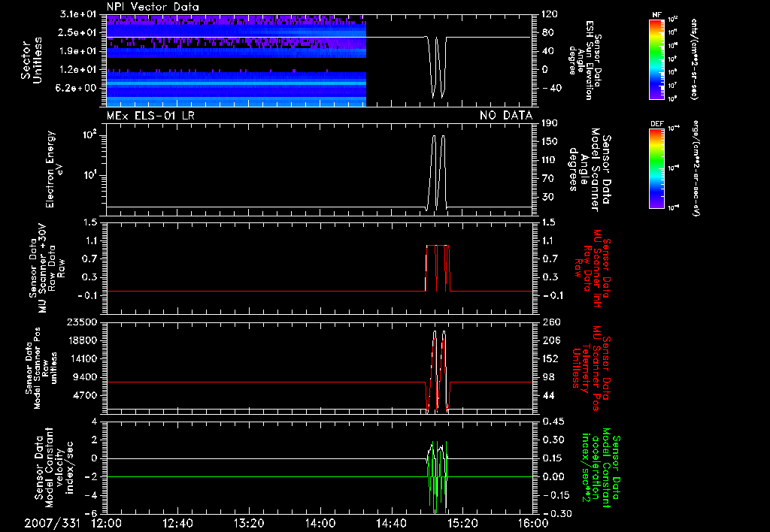Select the 1.2e+01 sector tick value
The height and width of the screenshot is (532, 770).
[x=78, y=70]
